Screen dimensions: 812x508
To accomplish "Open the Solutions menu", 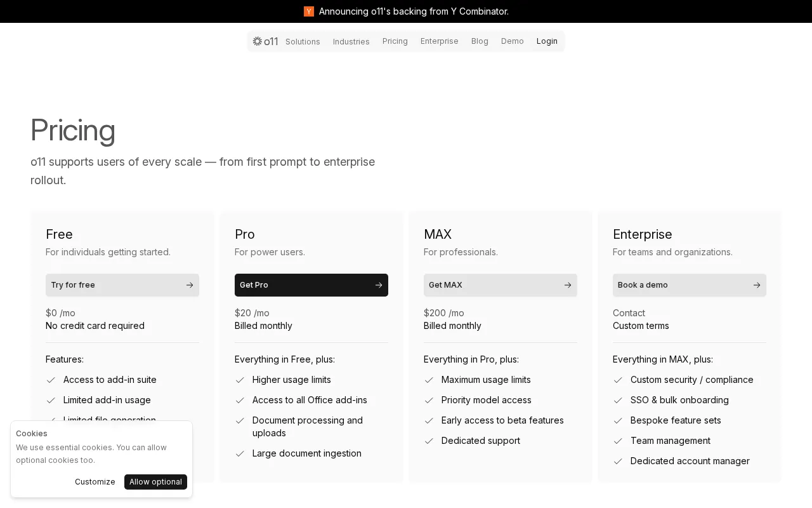I will tap(303, 41).
